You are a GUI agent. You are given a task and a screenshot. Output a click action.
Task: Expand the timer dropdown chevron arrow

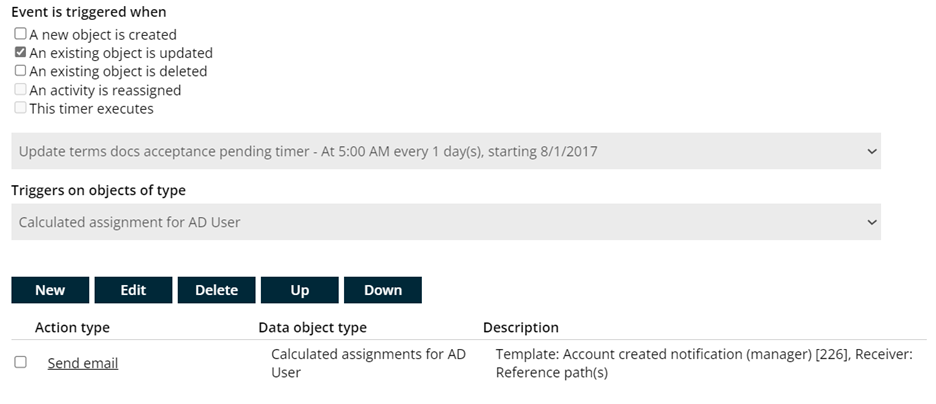pyautogui.click(x=872, y=152)
